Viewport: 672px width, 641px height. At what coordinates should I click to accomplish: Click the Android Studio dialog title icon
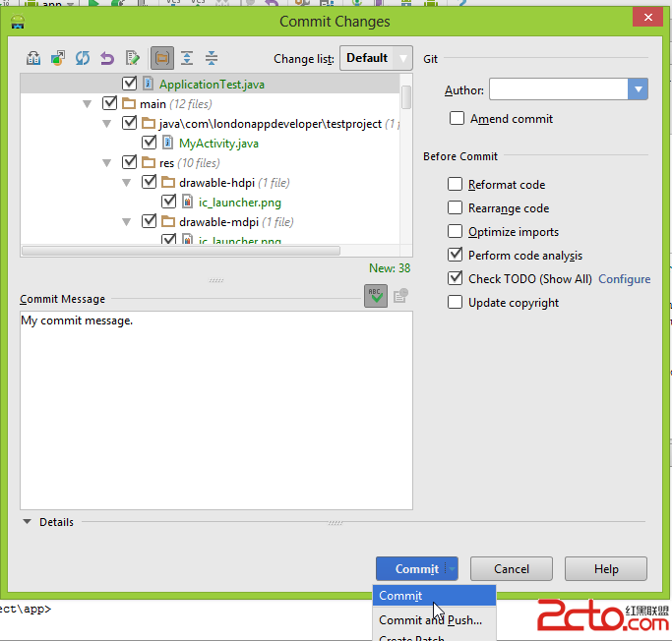click(x=18, y=22)
